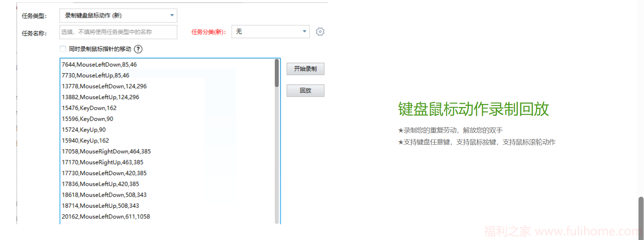
Task: Select the 15476,KeyDown,162 entry
Action: (89, 108)
